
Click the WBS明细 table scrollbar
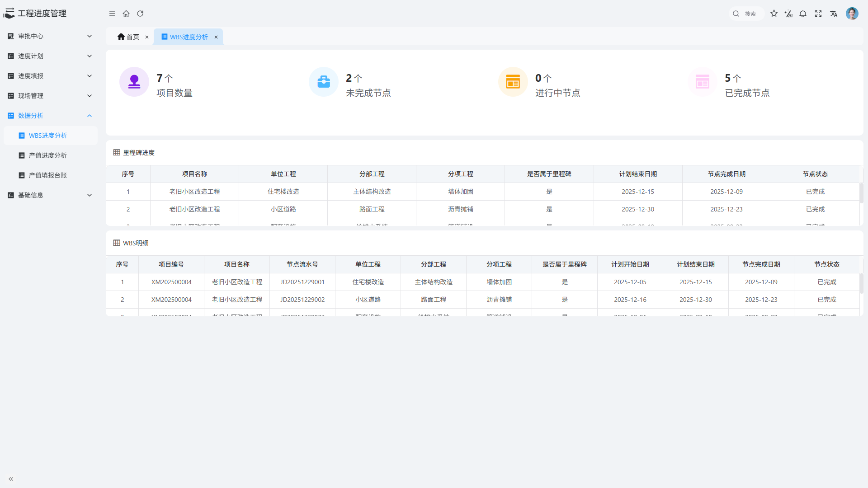click(861, 283)
